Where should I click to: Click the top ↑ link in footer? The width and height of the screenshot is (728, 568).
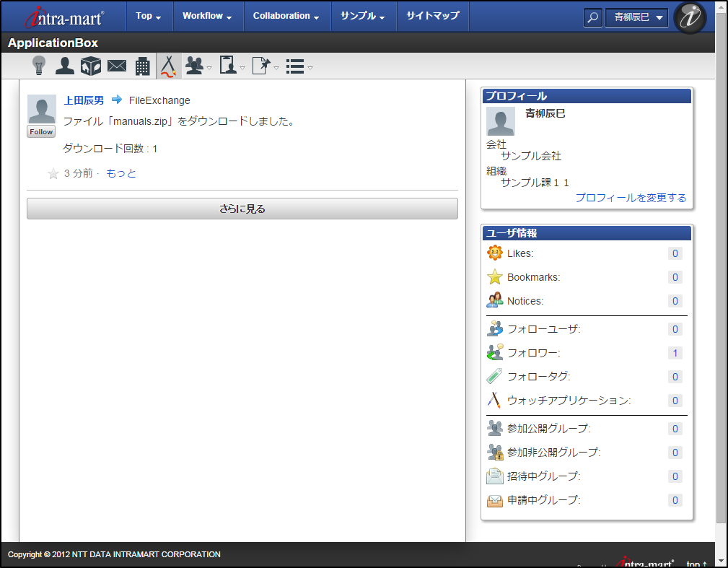(x=696, y=564)
